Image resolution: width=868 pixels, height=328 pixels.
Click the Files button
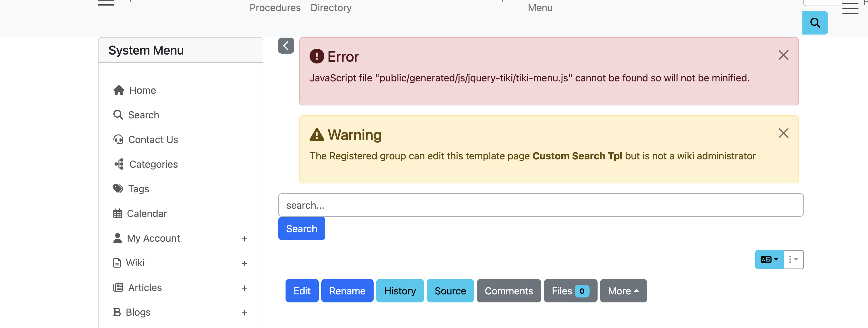(x=570, y=291)
